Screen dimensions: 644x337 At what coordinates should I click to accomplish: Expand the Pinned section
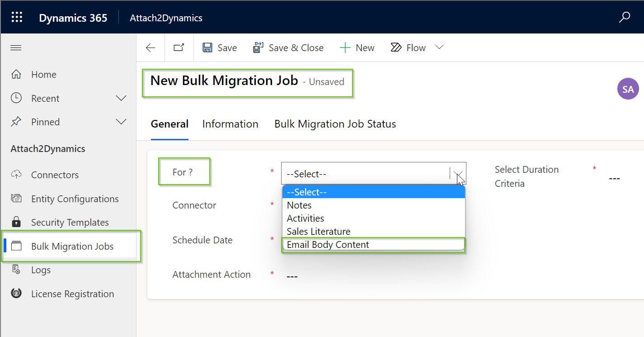[121, 122]
